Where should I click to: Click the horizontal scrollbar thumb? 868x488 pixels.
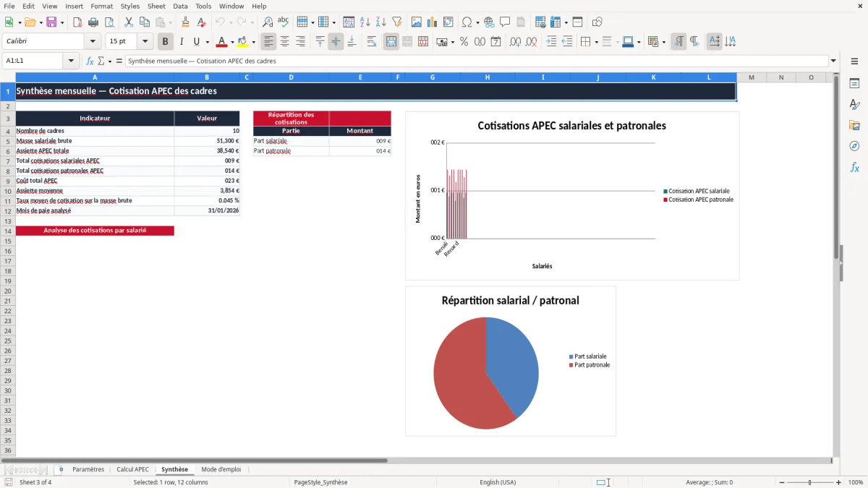(x=194, y=461)
